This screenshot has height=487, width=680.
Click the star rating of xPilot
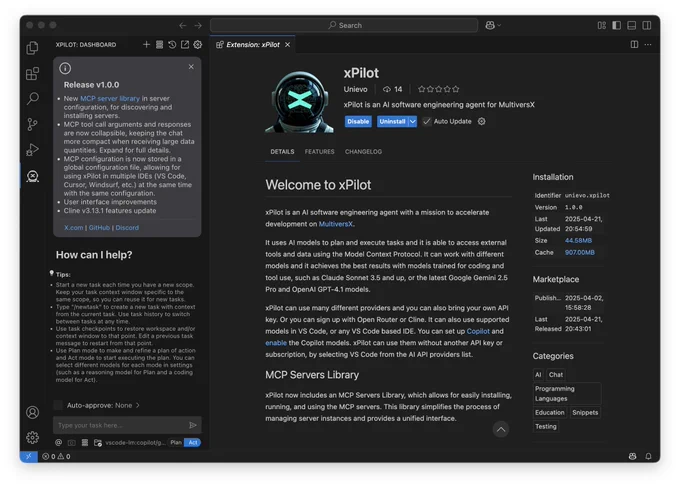438,89
